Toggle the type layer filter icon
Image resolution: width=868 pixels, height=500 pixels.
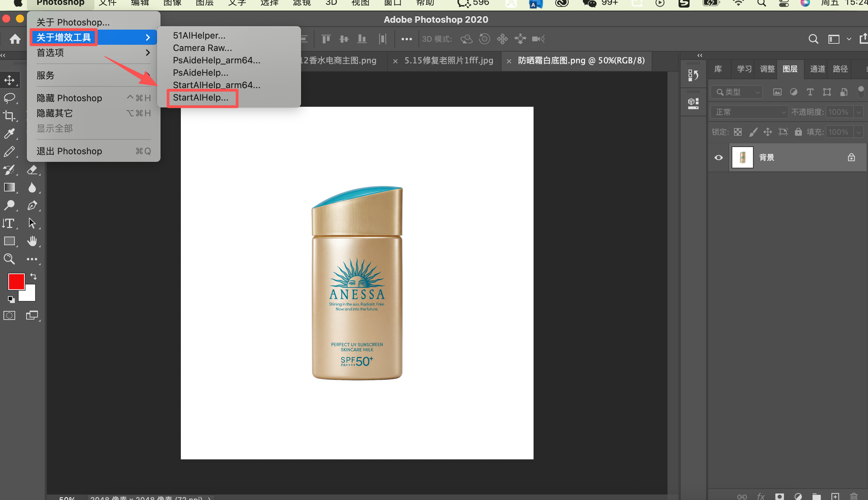pyautogui.click(x=810, y=92)
